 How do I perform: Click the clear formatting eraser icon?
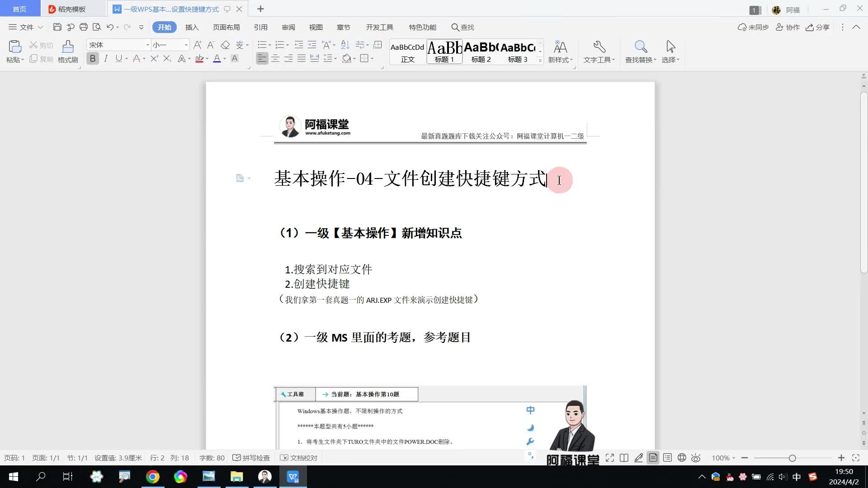click(225, 45)
